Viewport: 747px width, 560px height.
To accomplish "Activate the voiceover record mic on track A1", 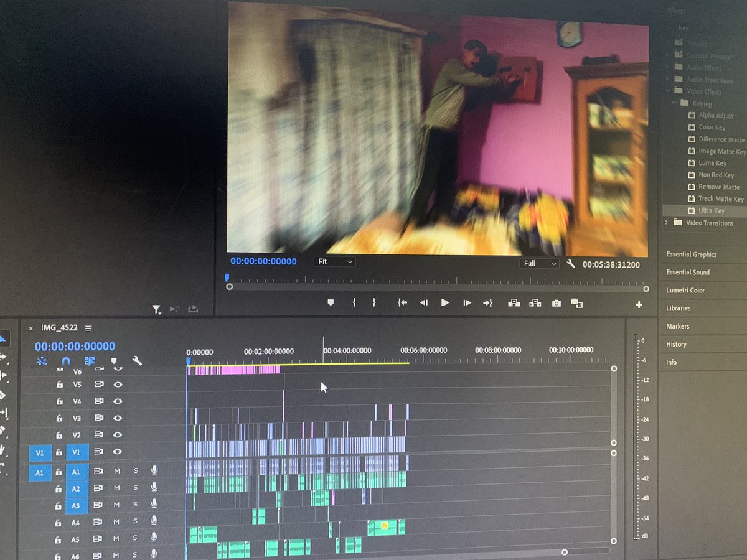I will (x=154, y=472).
